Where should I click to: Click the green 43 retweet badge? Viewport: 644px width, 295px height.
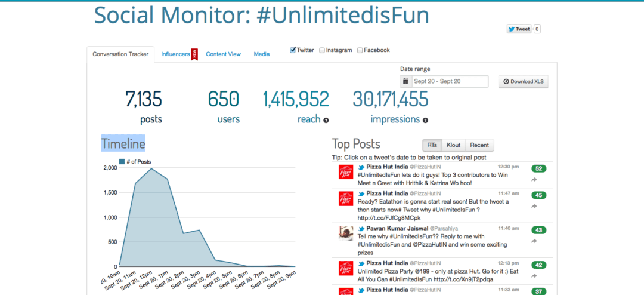click(539, 230)
